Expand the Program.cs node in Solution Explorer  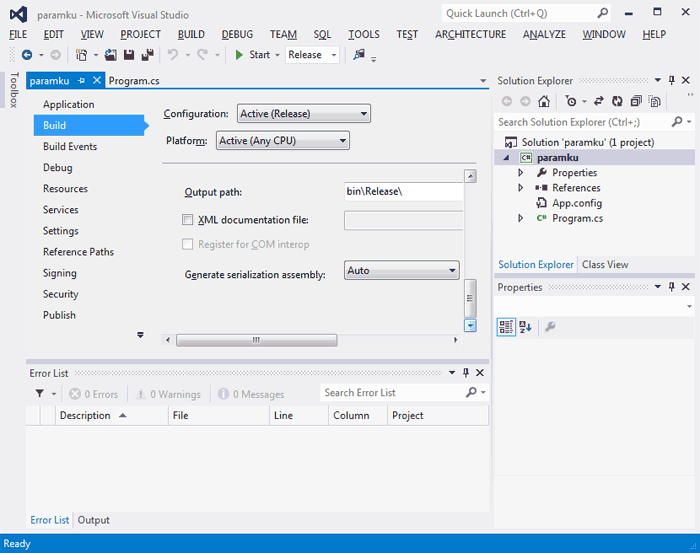click(x=521, y=218)
